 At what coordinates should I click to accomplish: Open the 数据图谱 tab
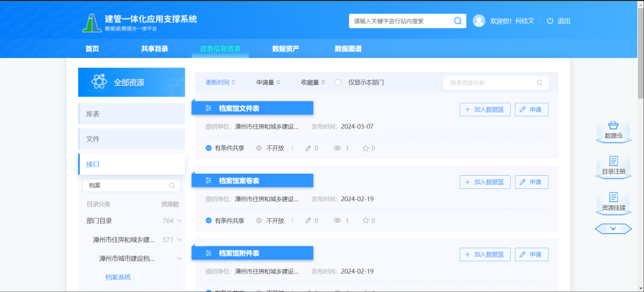click(348, 49)
